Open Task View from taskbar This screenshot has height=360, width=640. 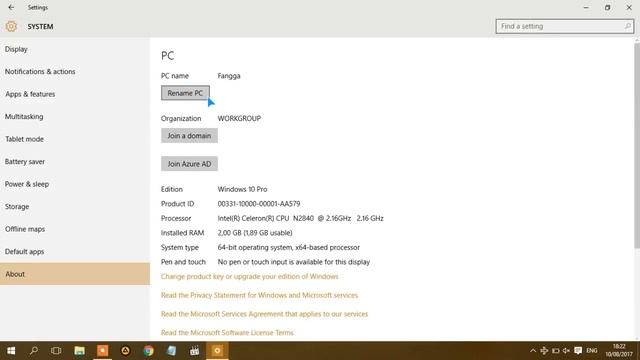pos(56,351)
